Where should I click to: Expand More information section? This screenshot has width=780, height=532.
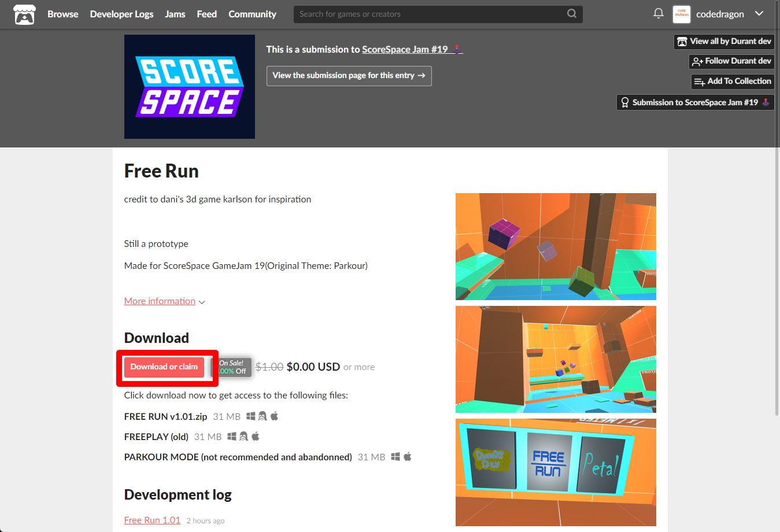point(164,301)
